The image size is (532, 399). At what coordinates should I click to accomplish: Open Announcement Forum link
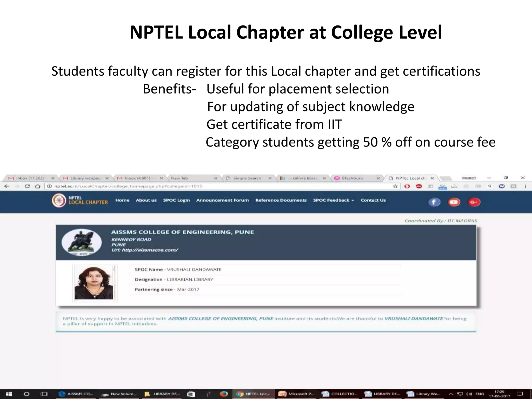pos(222,200)
